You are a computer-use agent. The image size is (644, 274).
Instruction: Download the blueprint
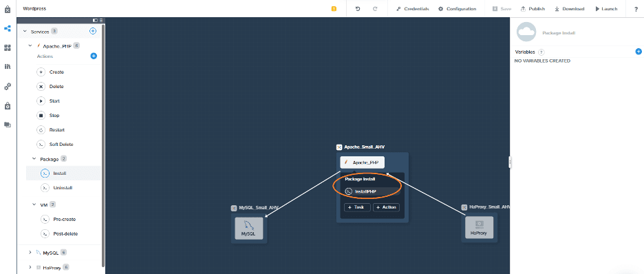(x=569, y=9)
